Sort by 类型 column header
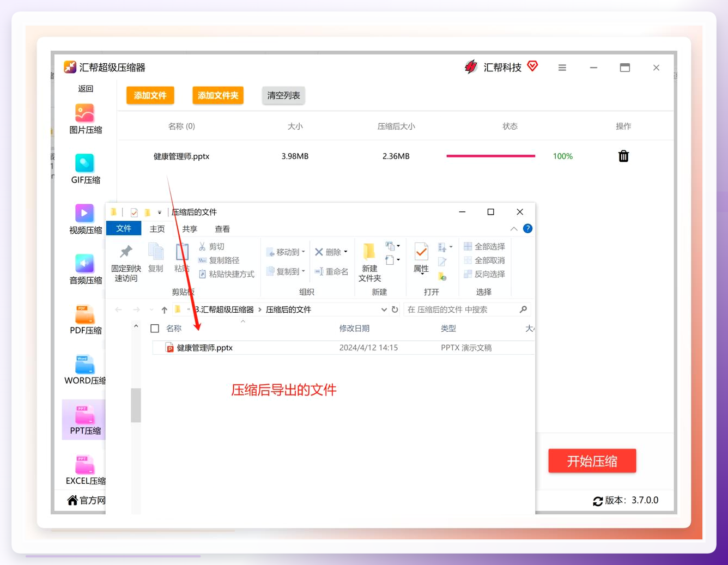The height and width of the screenshot is (565, 728). (448, 329)
